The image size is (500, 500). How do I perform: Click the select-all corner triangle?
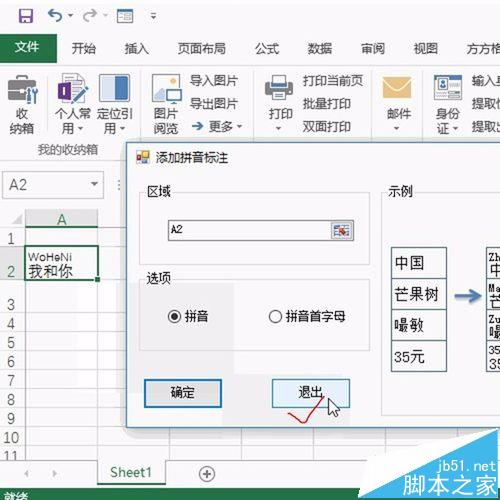pos(17,219)
